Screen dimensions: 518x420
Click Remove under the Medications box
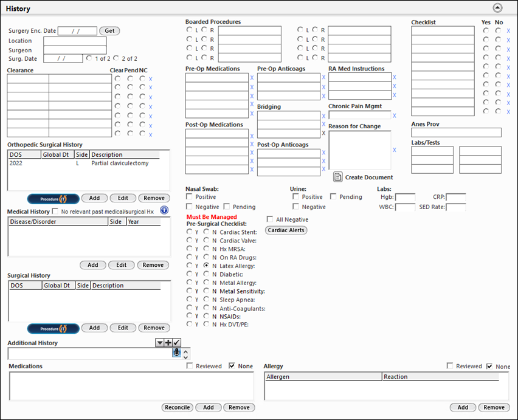click(239, 407)
